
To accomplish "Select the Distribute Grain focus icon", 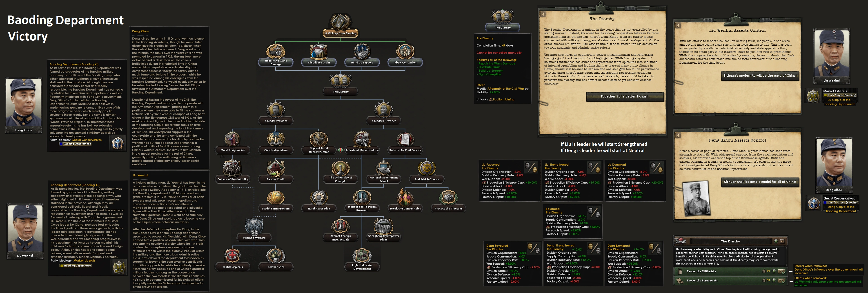I will [x=319, y=52].
